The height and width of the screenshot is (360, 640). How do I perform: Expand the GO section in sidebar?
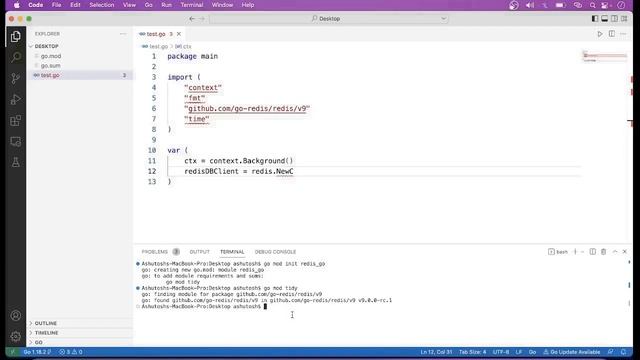coord(80,342)
